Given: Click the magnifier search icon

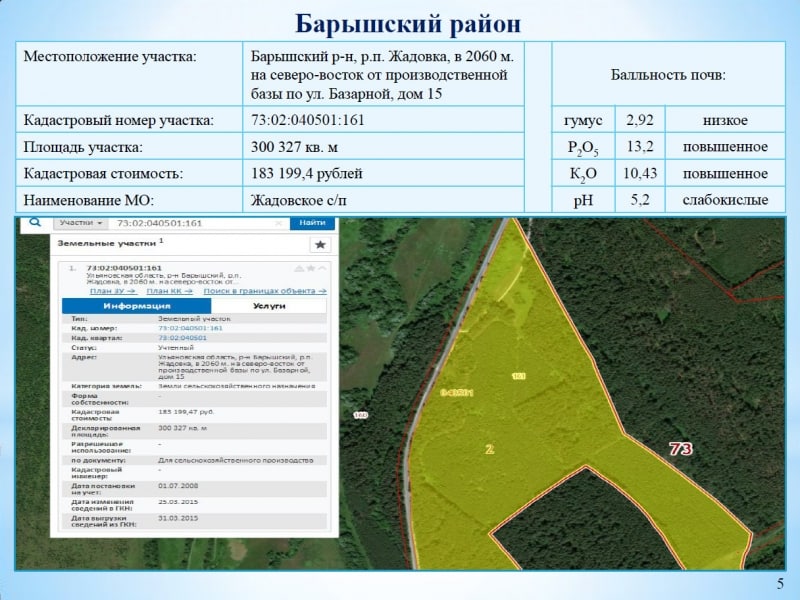Looking at the screenshot, I should (x=35, y=222).
